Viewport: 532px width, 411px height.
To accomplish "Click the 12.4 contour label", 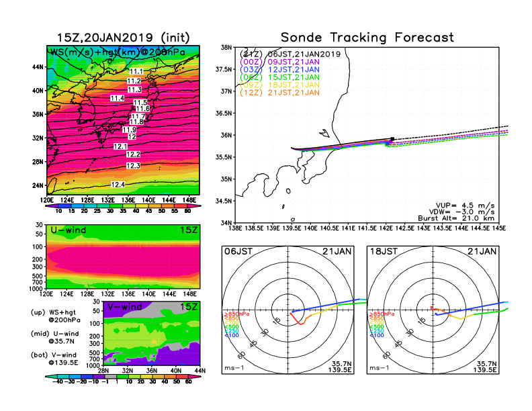I will tap(118, 185).
